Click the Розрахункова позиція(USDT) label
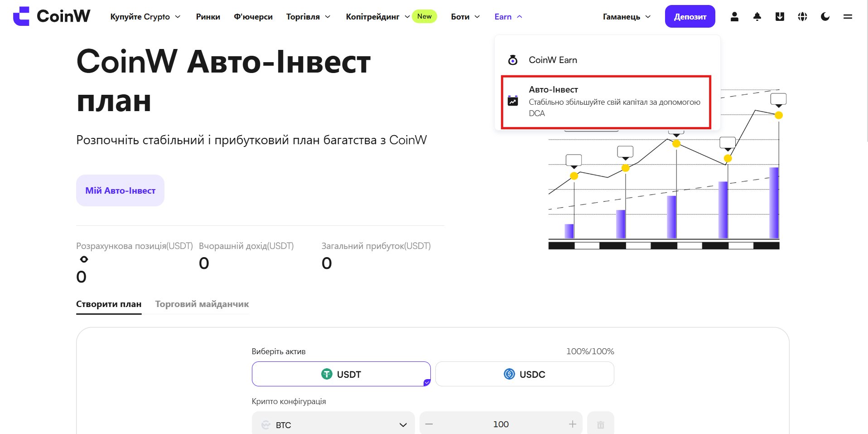The image size is (868, 434). 135,246
